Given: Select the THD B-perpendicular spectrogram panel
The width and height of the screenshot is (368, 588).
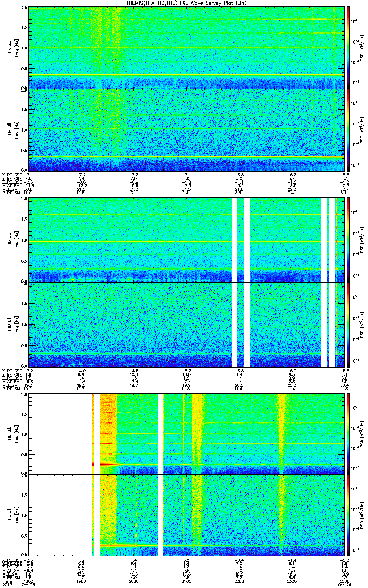Looking at the screenshot, I should pos(186,240).
